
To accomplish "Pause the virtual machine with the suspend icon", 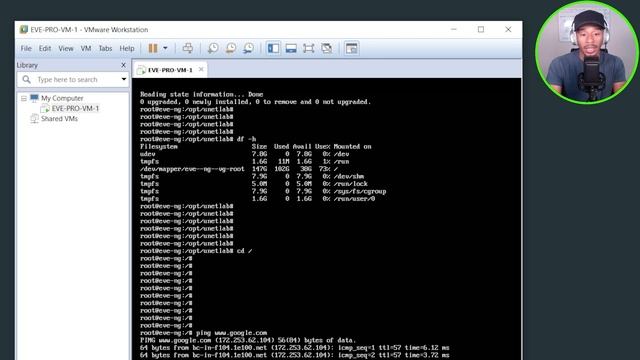I will point(153,48).
